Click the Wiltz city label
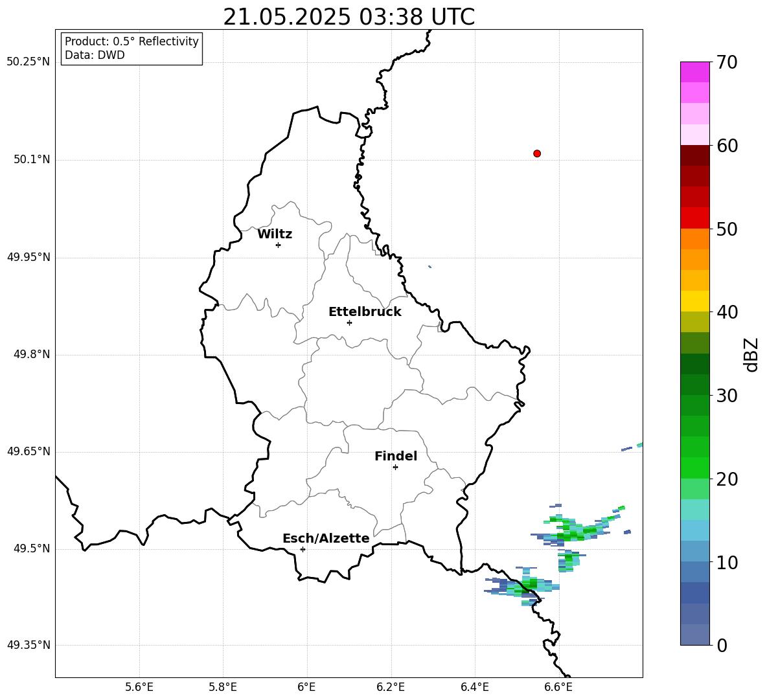The image size is (767, 700). click(275, 234)
